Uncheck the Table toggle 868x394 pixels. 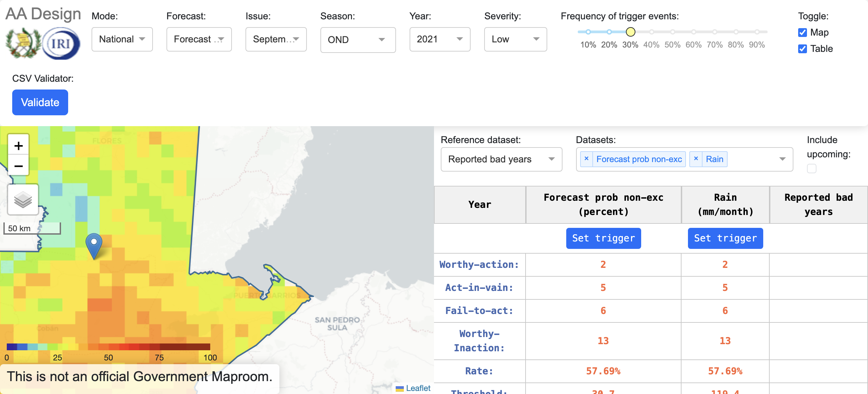pos(802,49)
